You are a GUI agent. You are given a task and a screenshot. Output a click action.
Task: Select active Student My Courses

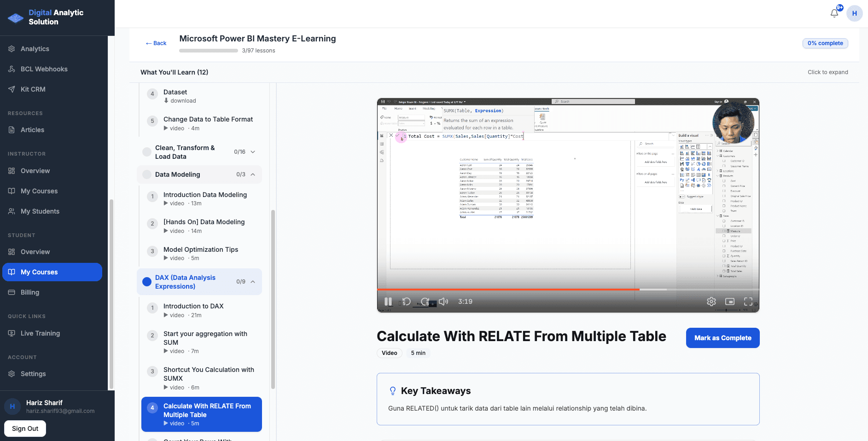click(52, 272)
